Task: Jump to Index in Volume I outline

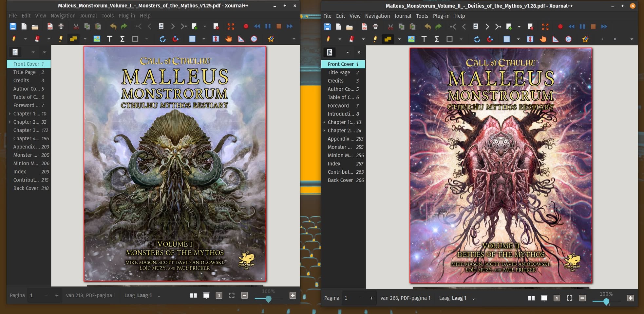Action: coord(29,172)
